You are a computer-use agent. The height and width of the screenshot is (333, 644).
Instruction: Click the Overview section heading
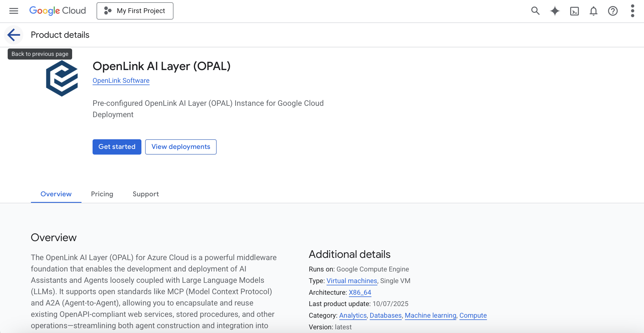54,237
